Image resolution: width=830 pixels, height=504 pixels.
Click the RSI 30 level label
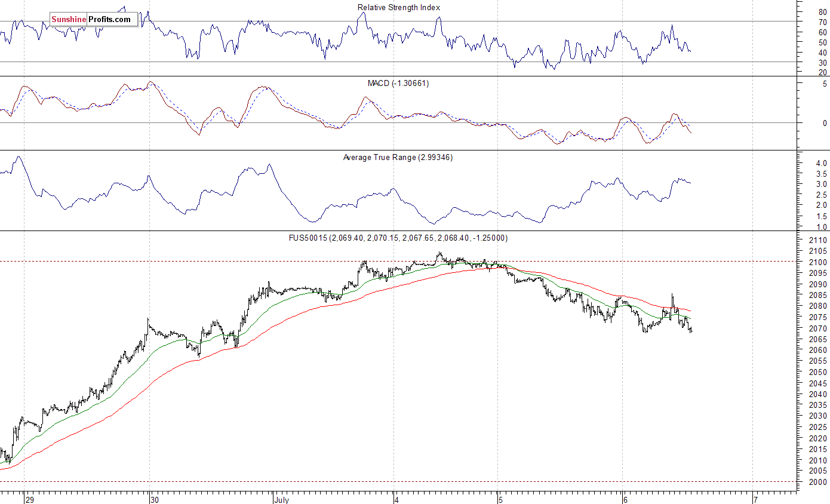point(822,62)
